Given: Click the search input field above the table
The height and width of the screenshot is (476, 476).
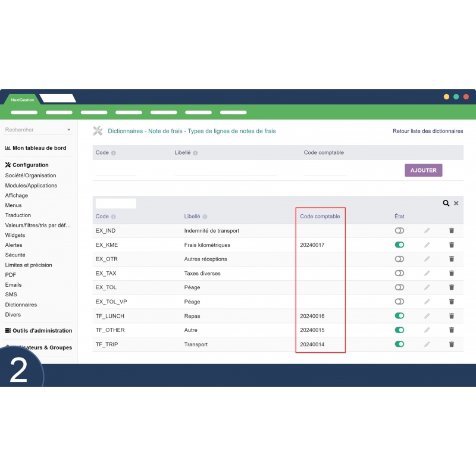Looking at the screenshot, I should pos(115,203).
